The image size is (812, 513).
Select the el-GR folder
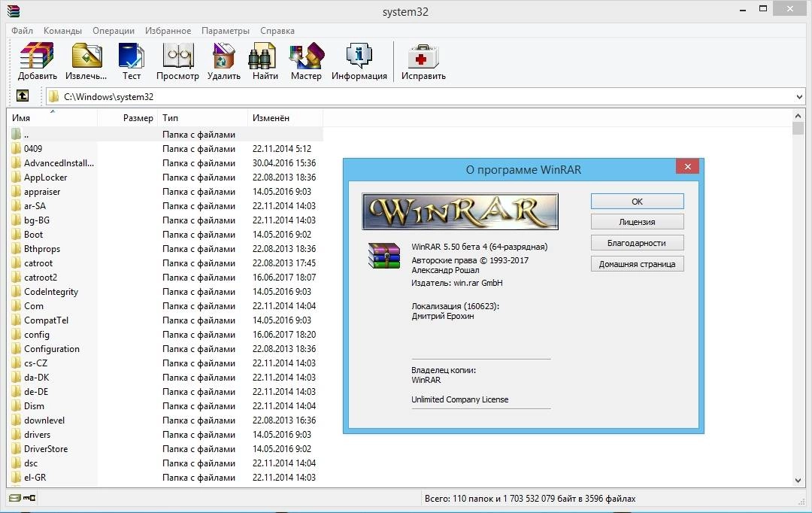[x=35, y=477]
